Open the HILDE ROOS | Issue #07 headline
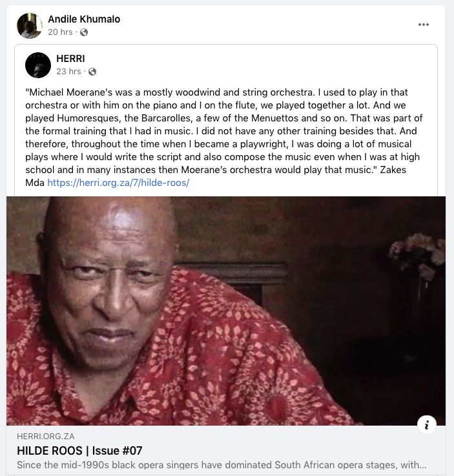Viewport: 454px width, 476px height. [x=79, y=451]
